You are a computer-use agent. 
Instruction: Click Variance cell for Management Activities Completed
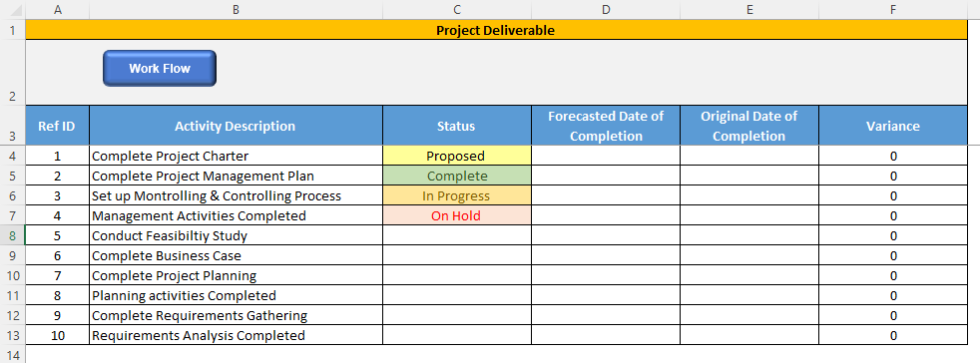coord(893,215)
